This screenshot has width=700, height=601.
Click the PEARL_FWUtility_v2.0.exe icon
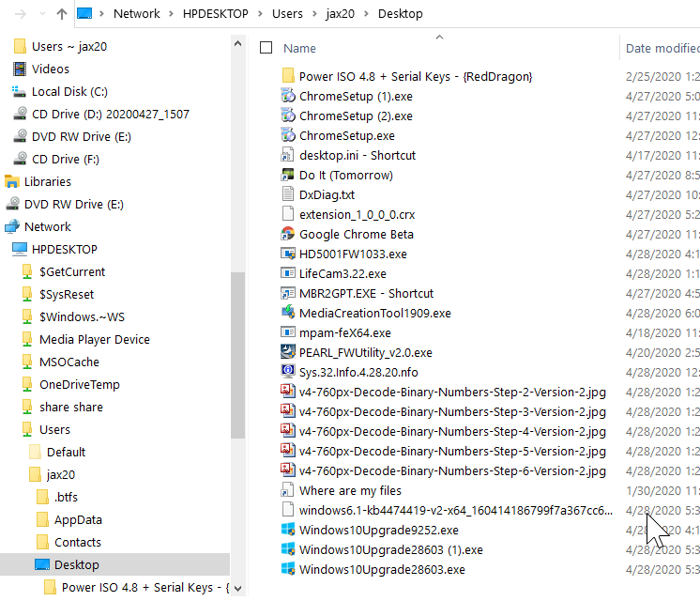[288, 352]
